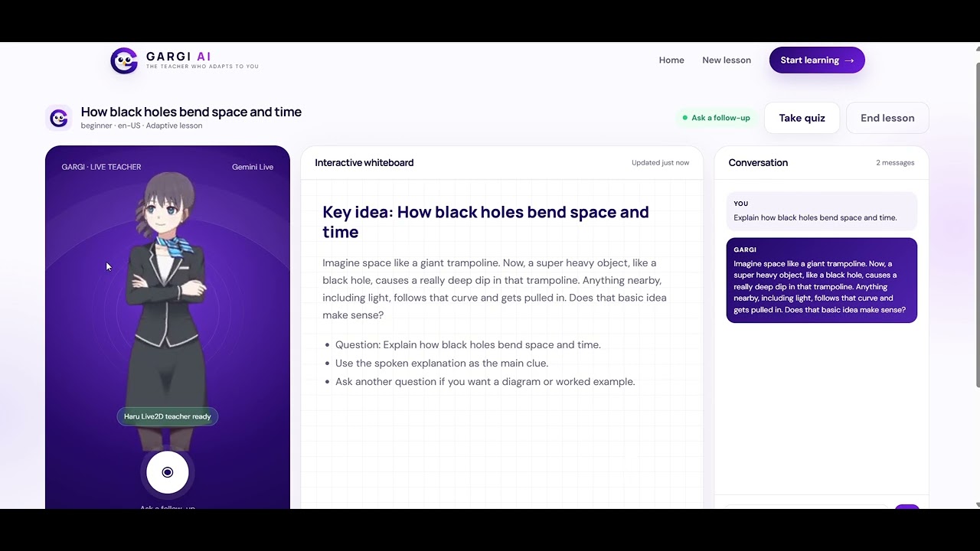Screen dimensions: 980x551
Task: Click the lesson avatar icon beside the title
Action: (x=59, y=118)
